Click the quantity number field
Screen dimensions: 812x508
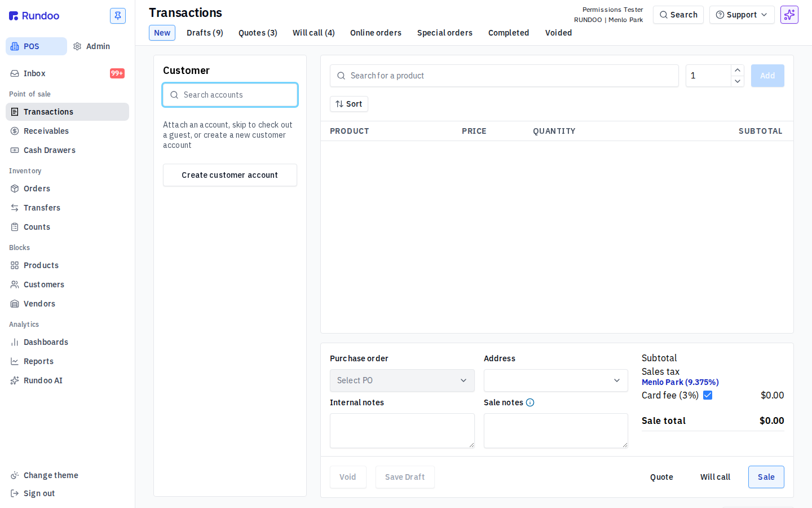tap(708, 76)
